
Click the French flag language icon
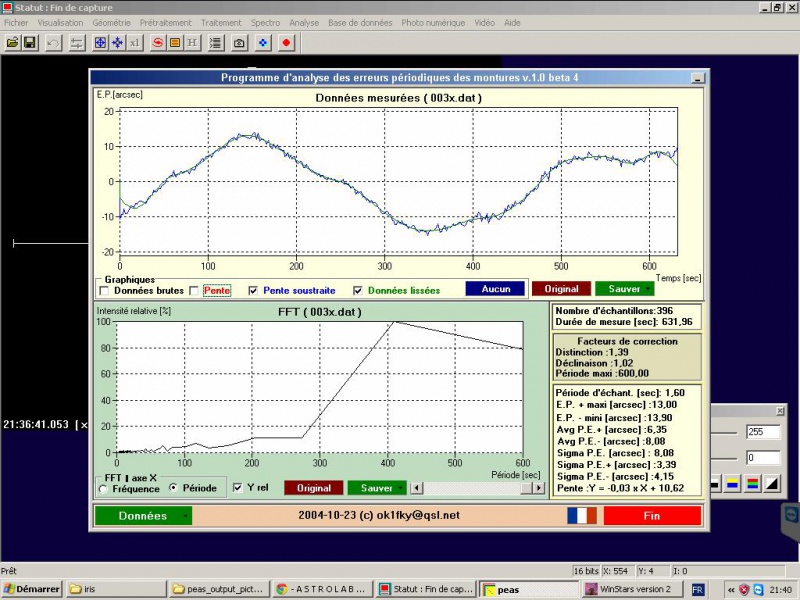[x=582, y=515]
